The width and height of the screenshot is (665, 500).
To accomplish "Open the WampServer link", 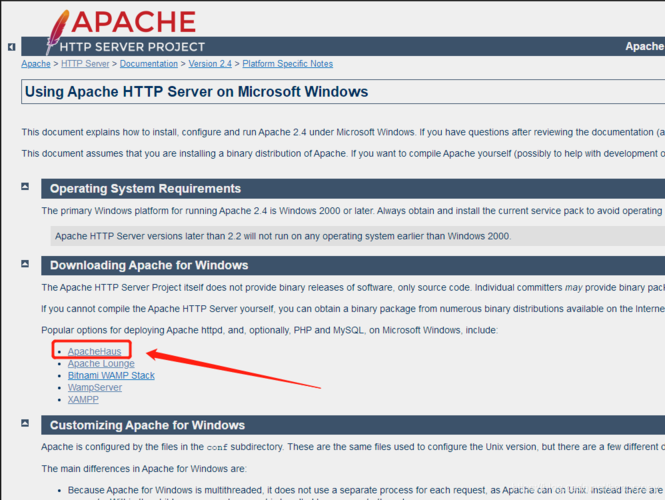I will tap(95, 387).
